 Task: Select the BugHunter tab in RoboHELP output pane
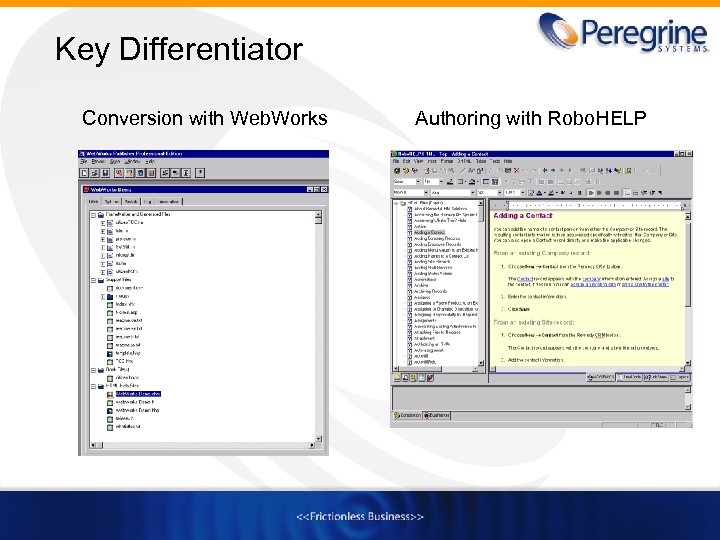pyautogui.click(x=437, y=416)
